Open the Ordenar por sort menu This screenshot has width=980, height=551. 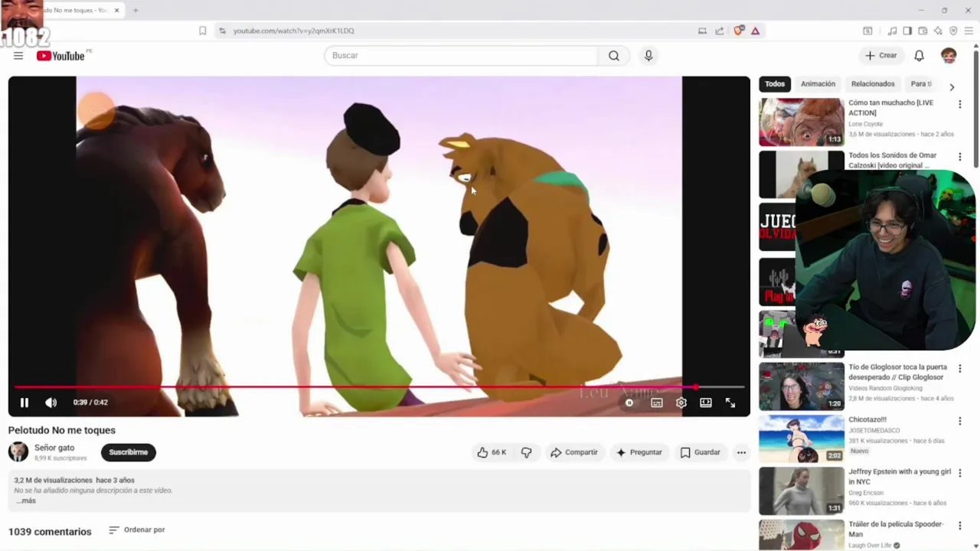click(137, 530)
